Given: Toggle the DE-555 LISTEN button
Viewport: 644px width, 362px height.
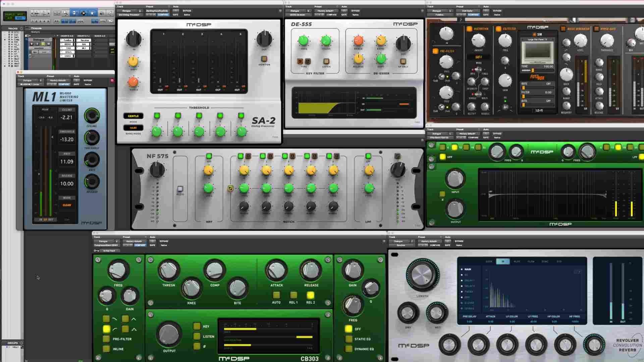Looking at the screenshot, I should [326, 61].
